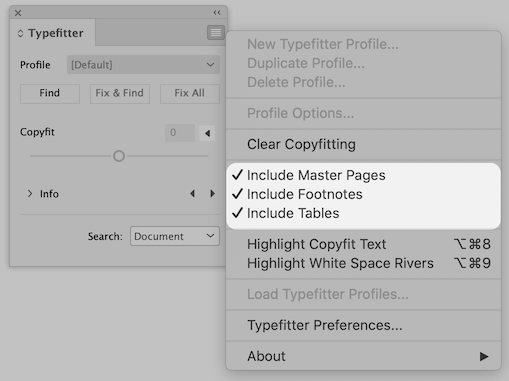Choose Load Typefitter Profiles menu entry
This screenshot has height=381, width=509.
coord(363,294)
